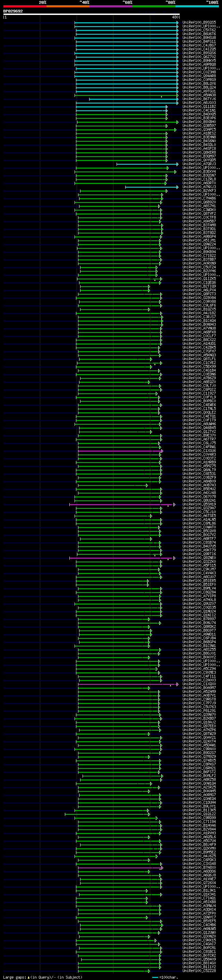The image size is (222, 980).
Task: Open hit UniRef100_A9PBQ8
Action: (199, 65)
